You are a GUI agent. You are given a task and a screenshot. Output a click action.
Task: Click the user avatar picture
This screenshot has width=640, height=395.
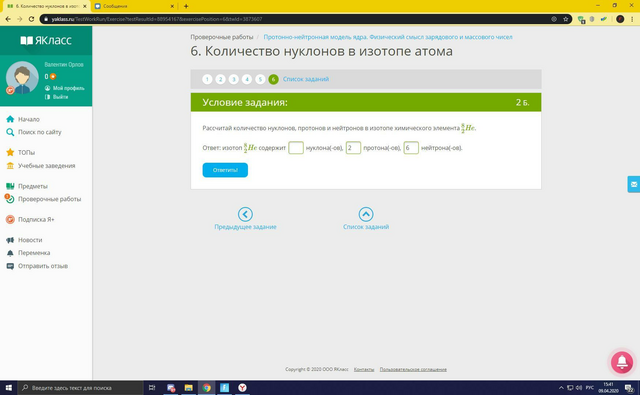click(22, 78)
